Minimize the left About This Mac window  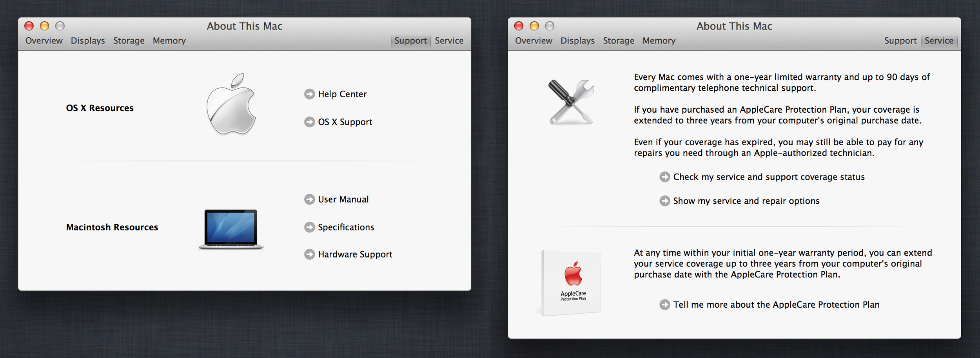point(44,26)
